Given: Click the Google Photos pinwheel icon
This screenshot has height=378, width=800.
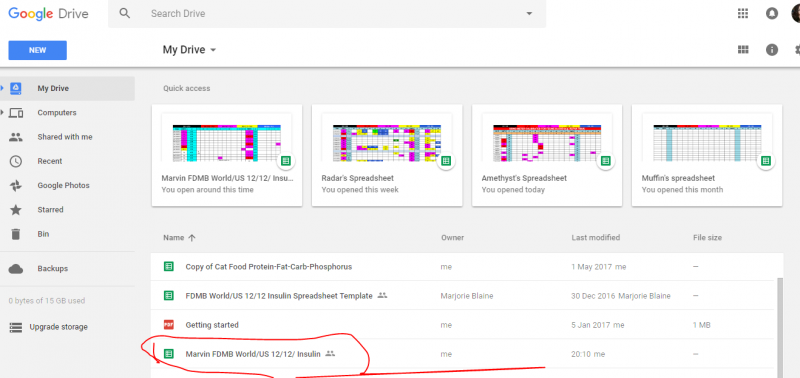Looking at the screenshot, I should point(16,185).
